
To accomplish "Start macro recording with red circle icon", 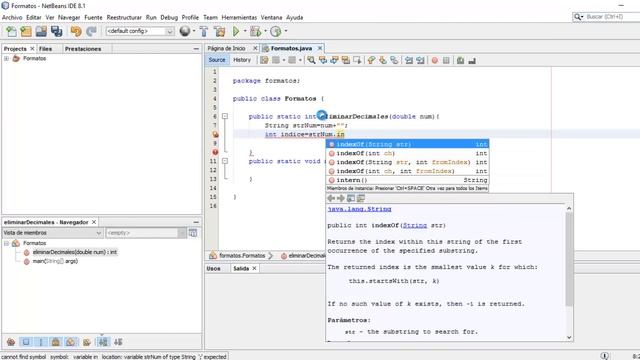I will pos(435,60).
